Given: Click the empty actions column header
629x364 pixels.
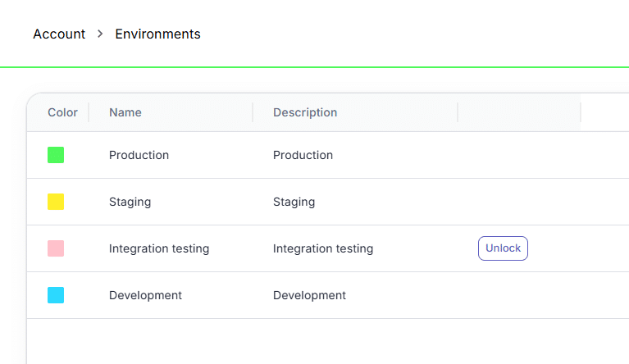Looking at the screenshot, I should click(x=519, y=112).
